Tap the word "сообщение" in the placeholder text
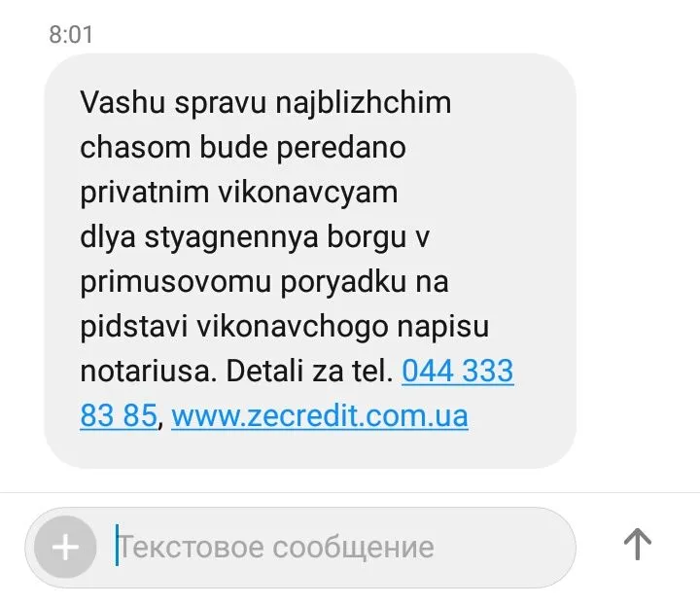700x605 pixels. click(x=353, y=550)
